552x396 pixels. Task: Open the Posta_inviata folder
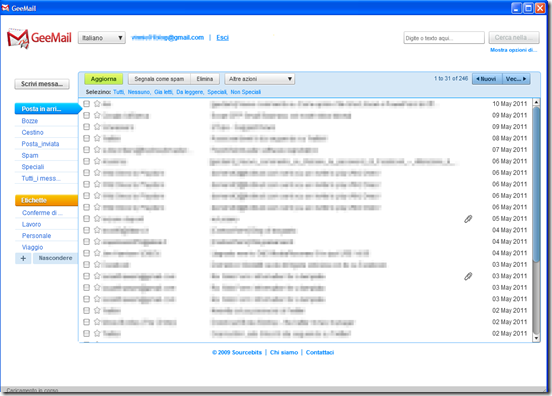pos(40,144)
